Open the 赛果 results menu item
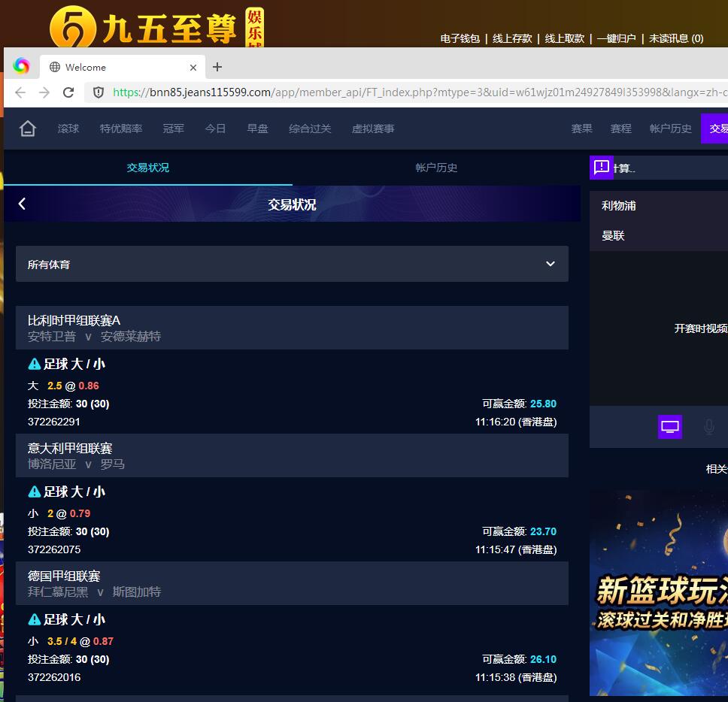728x702 pixels. tap(582, 129)
